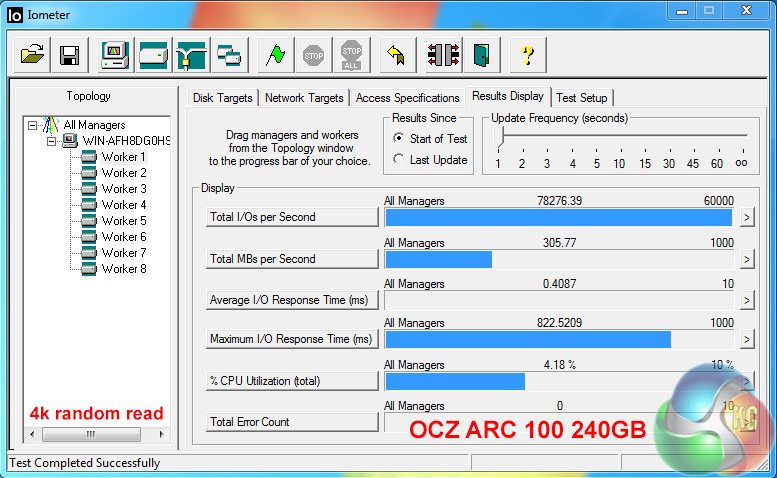Start new manager computer icon
The width and height of the screenshot is (777, 478).
tap(115, 54)
